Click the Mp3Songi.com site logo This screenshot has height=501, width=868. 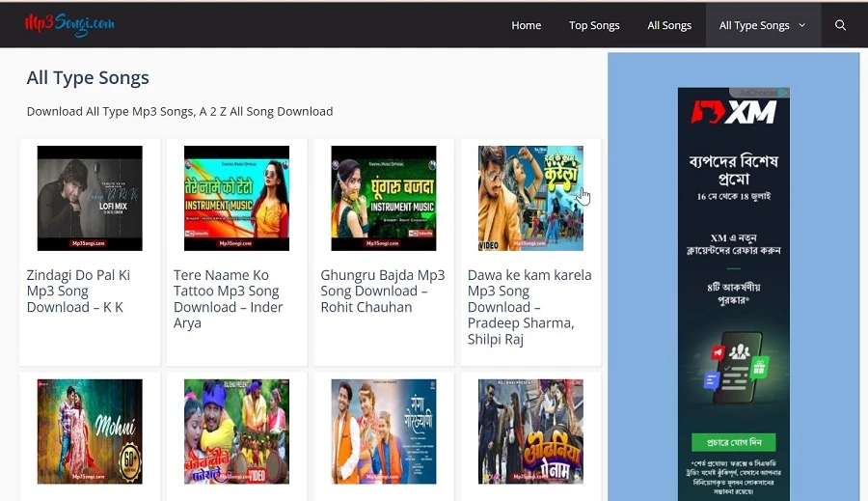(69, 24)
